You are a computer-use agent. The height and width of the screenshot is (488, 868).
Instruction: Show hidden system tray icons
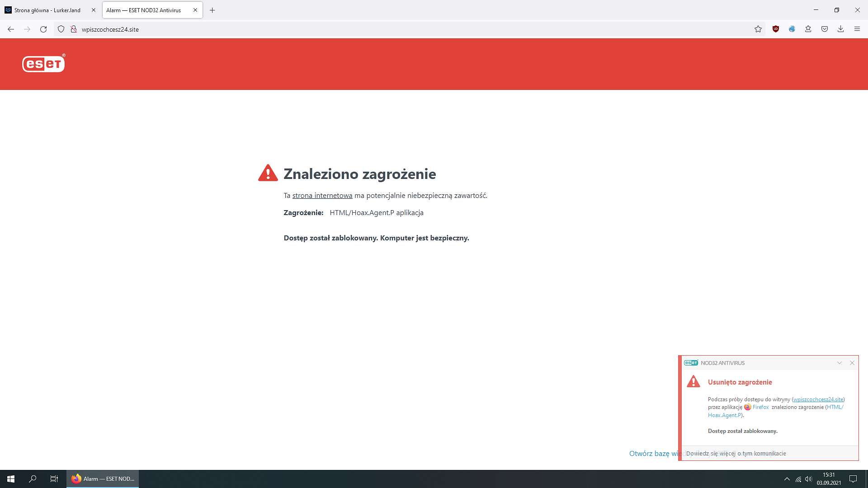787,479
